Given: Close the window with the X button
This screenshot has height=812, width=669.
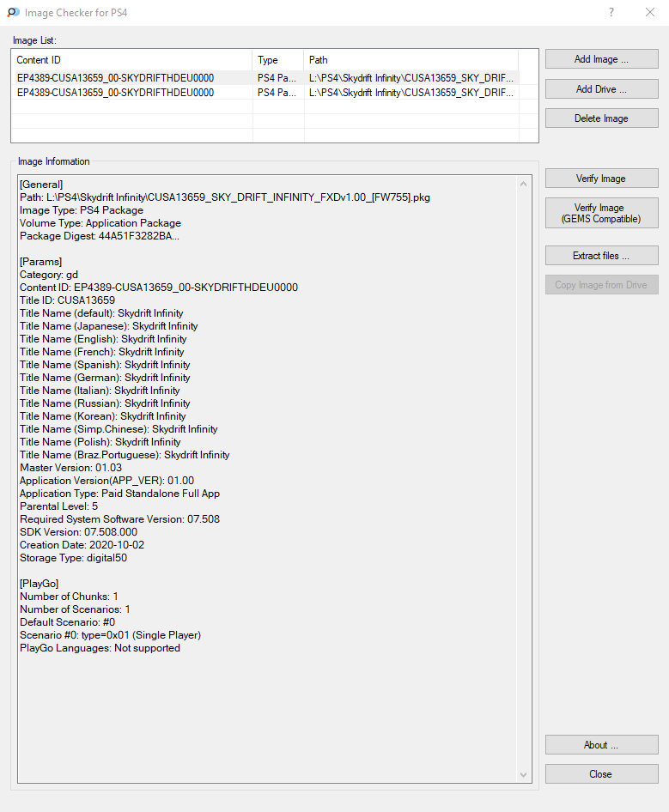Looking at the screenshot, I should click(x=650, y=12).
